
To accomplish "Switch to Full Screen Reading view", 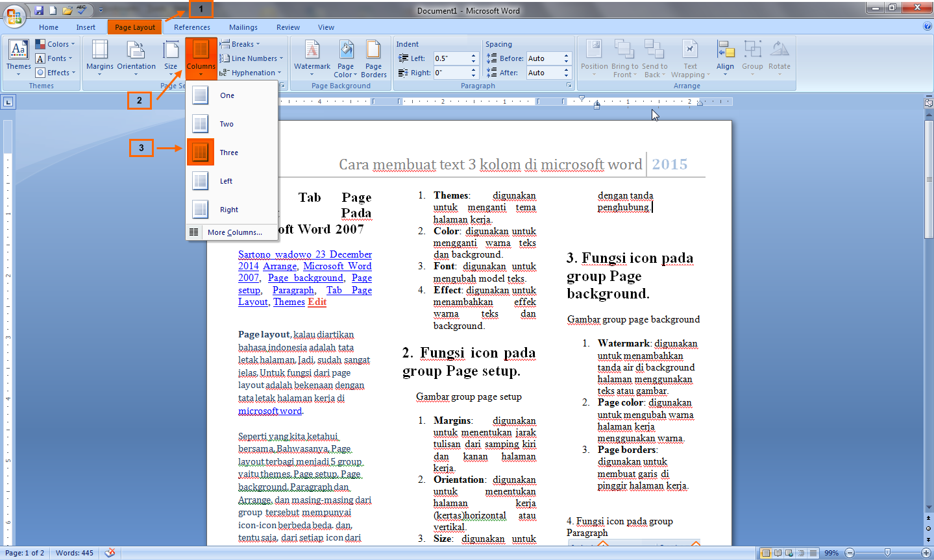I will click(x=778, y=553).
